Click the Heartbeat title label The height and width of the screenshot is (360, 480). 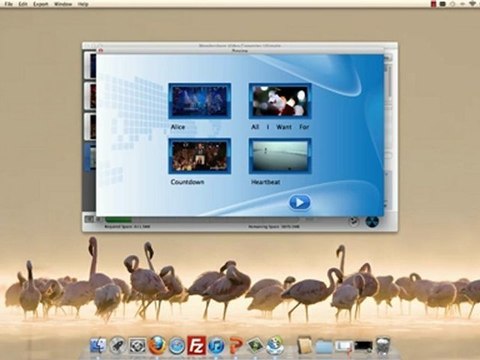click(265, 182)
